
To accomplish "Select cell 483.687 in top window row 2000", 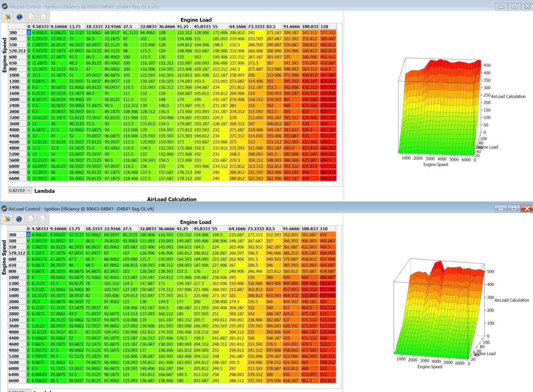I will pos(328,100).
